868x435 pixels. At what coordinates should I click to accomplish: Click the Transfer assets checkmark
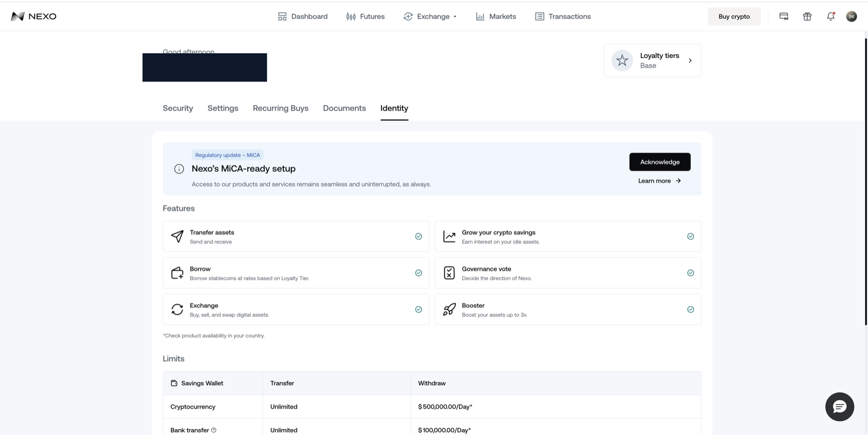click(418, 236)
